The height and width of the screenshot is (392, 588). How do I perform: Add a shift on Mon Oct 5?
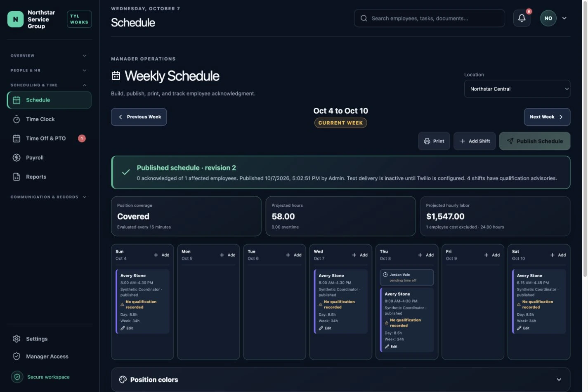click(x=227, y=255)
